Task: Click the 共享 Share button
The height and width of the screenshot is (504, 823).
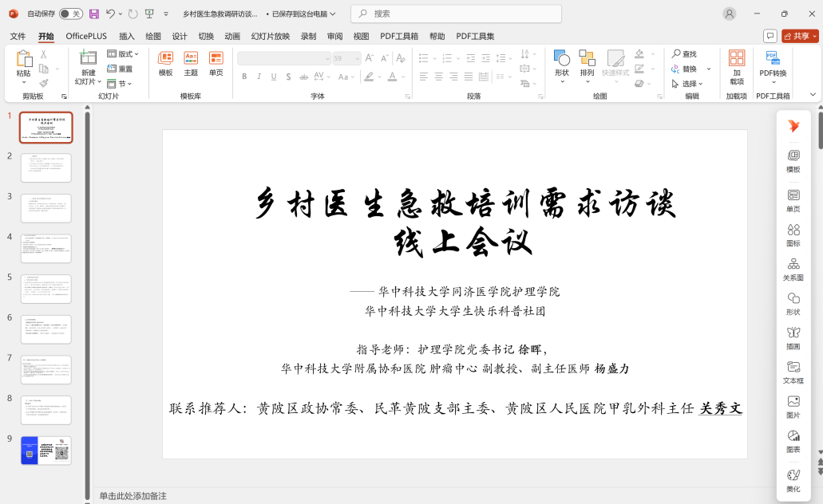Action: (800, 36)
